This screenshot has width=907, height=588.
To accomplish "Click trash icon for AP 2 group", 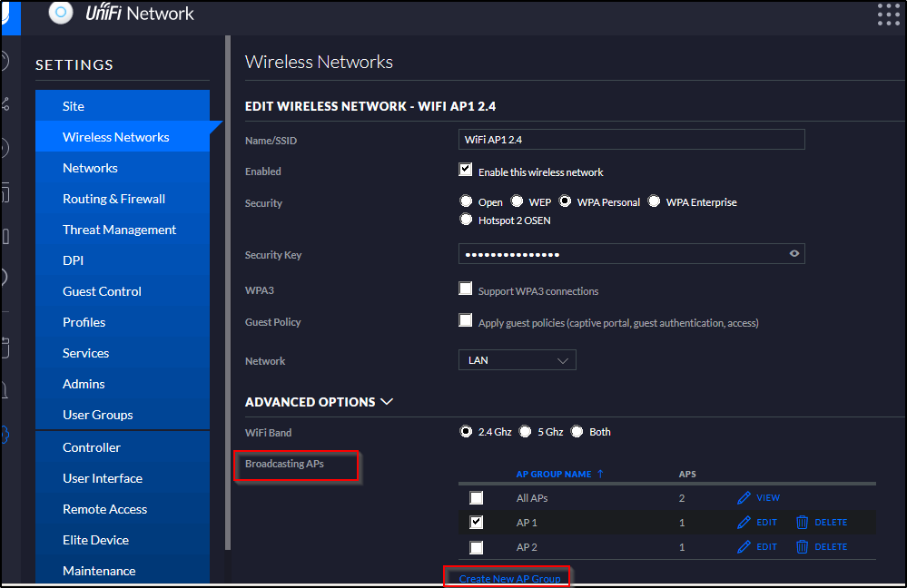I will coord(802,547).
